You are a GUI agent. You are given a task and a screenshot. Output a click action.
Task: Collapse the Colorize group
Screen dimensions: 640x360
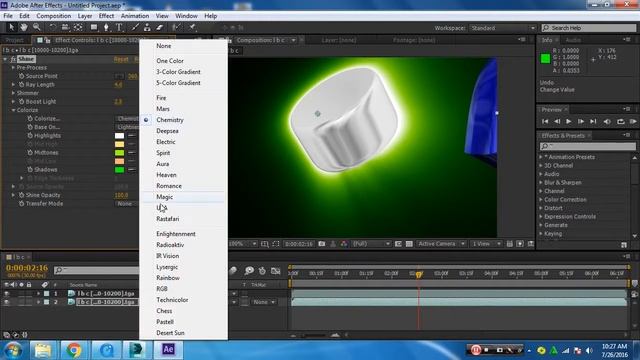13,110
